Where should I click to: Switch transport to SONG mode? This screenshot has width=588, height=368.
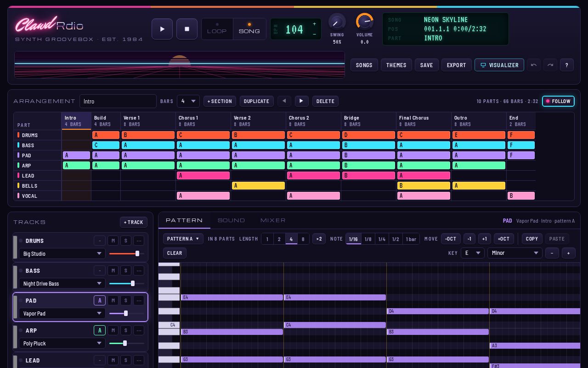tap(249, 29)
